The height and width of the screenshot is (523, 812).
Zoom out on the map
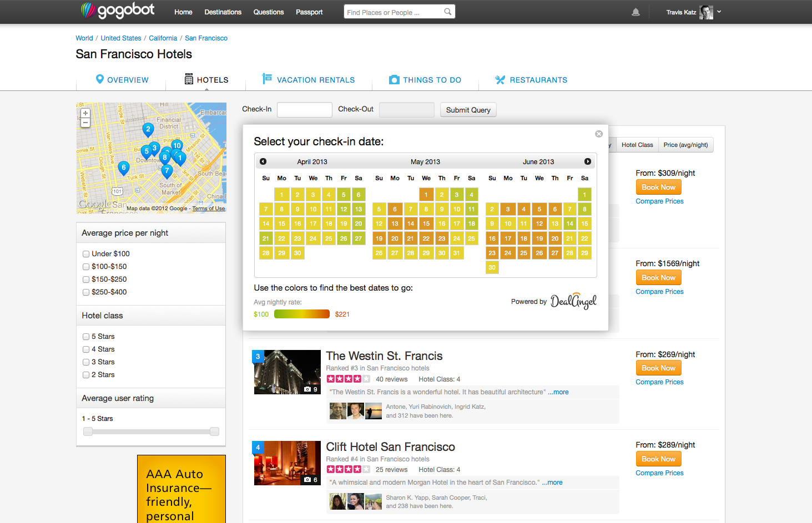(x=85, y=123)
